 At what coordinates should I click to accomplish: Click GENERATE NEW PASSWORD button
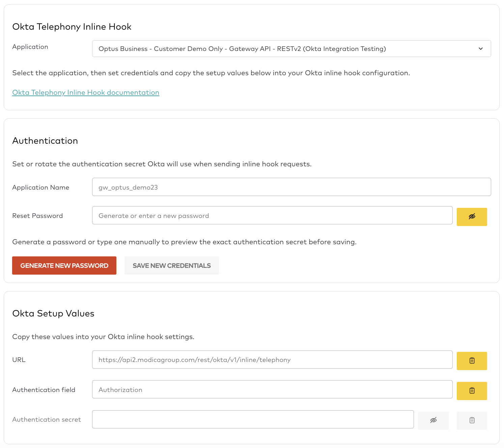64,265
